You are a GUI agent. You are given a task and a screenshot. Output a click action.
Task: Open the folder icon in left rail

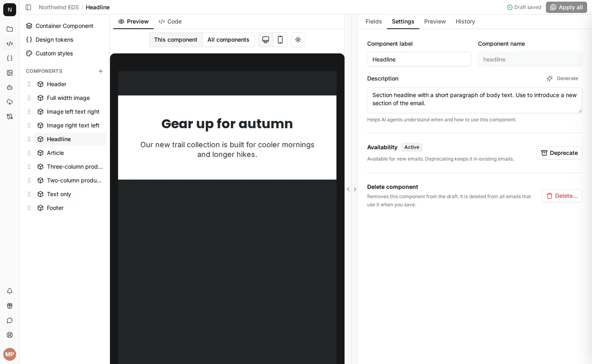10,29
